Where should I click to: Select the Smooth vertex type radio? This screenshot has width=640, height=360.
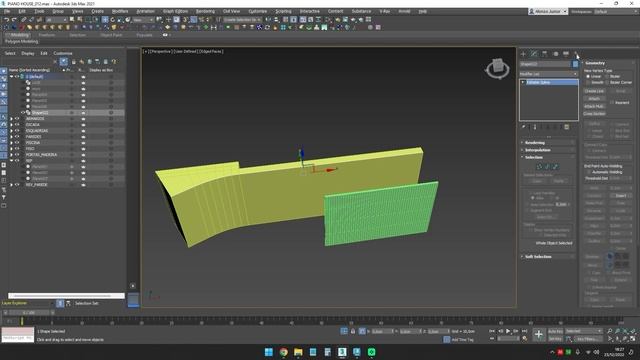[x=588, y=82]
